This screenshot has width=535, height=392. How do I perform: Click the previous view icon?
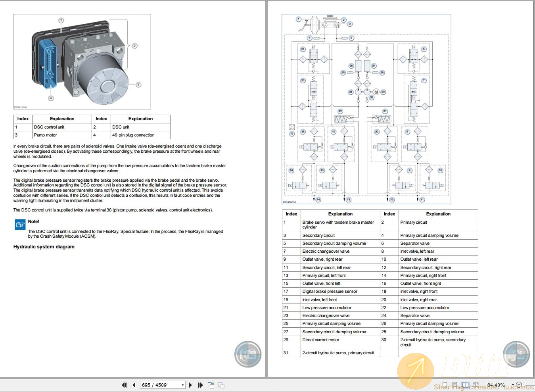[x=211, y=385]
